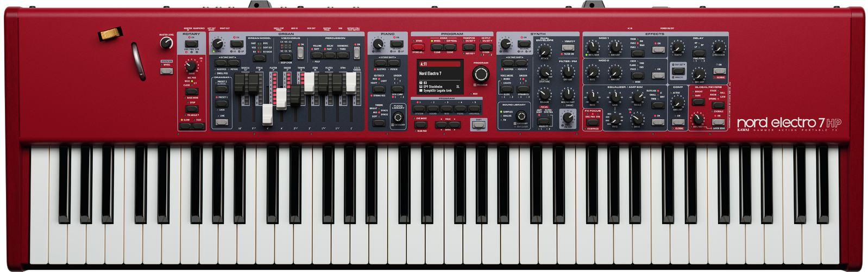Screen dimensions: 868x272
Task: Turn the Master Level knob
Action: [166, 43]
